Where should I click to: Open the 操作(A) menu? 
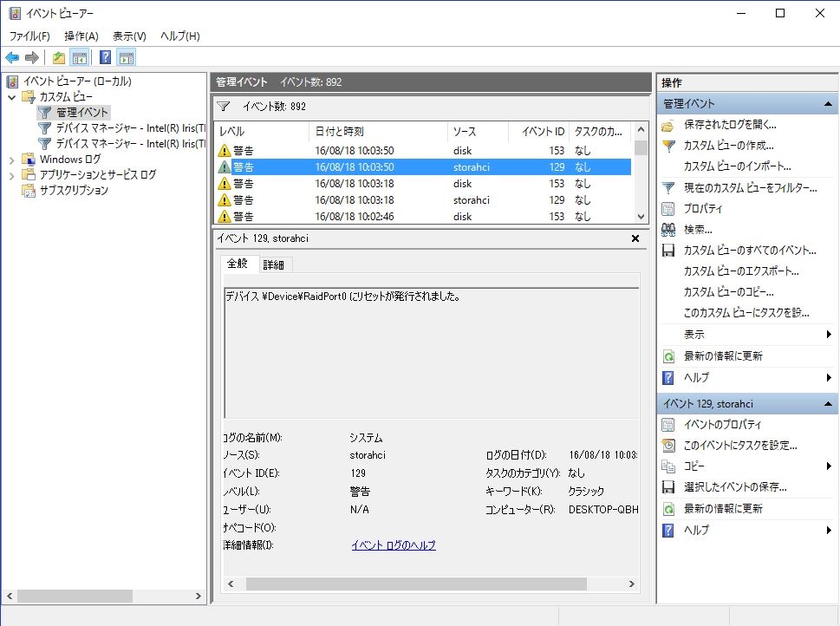coord(81,36)
